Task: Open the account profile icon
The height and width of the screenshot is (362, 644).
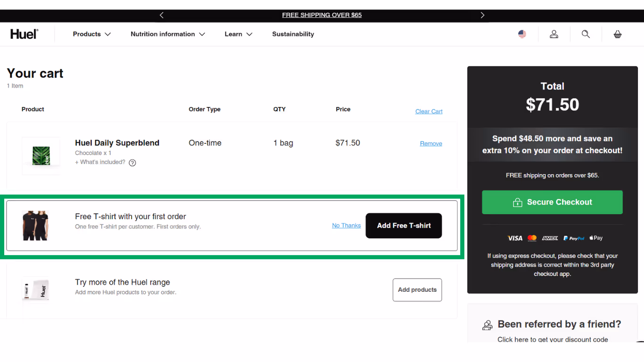Action: 554,34
